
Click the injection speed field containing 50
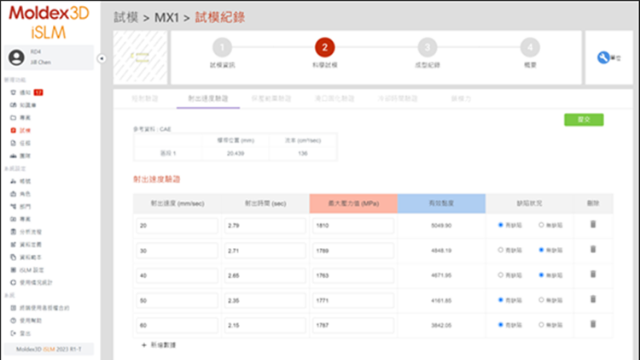click(177, 300)
